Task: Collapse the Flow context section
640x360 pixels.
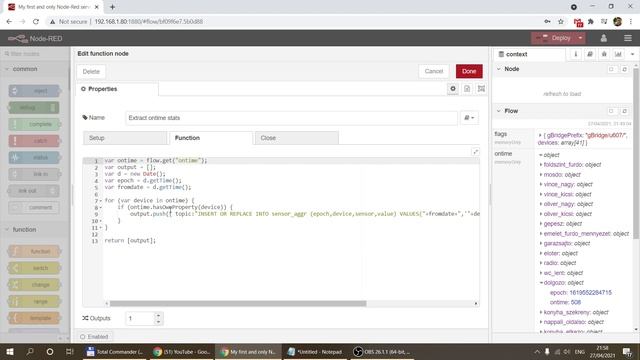Action: 507,111
